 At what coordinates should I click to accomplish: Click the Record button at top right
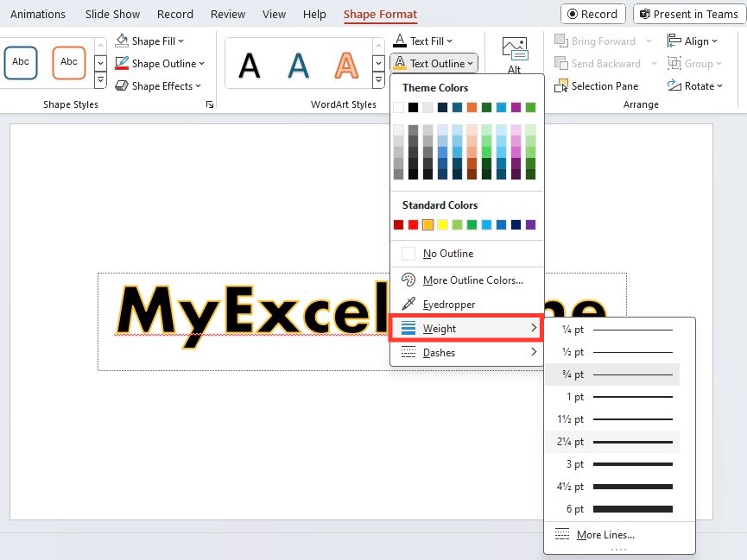coord(593,15)
